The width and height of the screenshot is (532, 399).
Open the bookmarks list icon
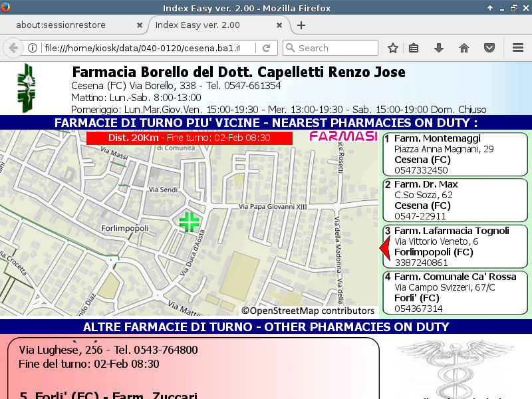[x=414, y=48]
